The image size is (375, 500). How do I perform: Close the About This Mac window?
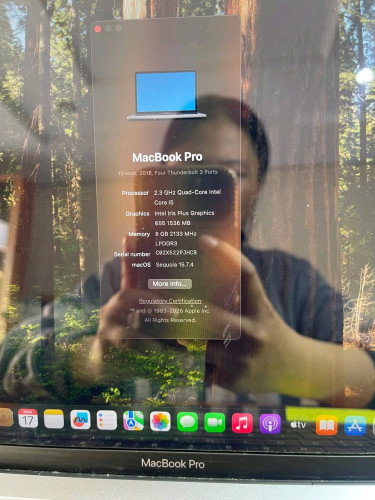[x=98, y=29]
